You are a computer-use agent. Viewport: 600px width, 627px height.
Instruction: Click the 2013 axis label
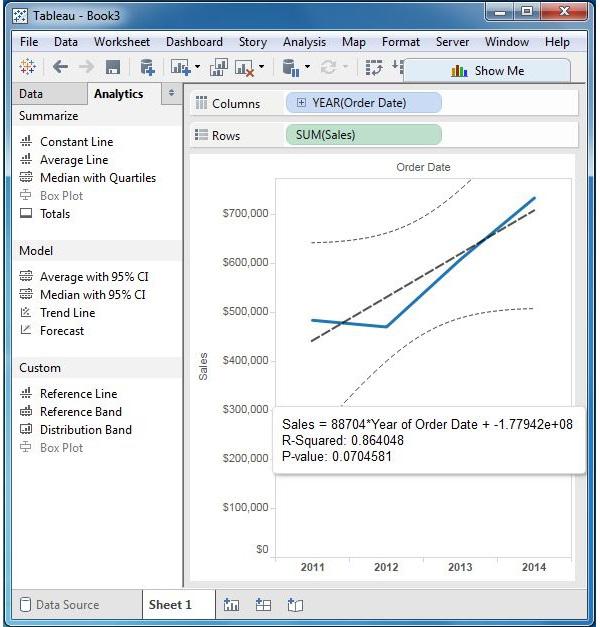[460, 567]
